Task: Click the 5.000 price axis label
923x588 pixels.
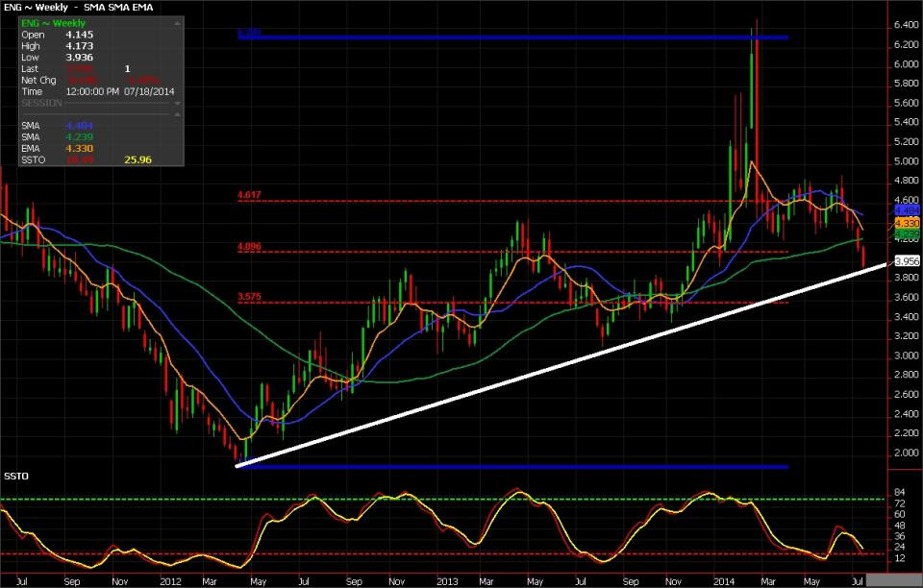Action: 906,161
